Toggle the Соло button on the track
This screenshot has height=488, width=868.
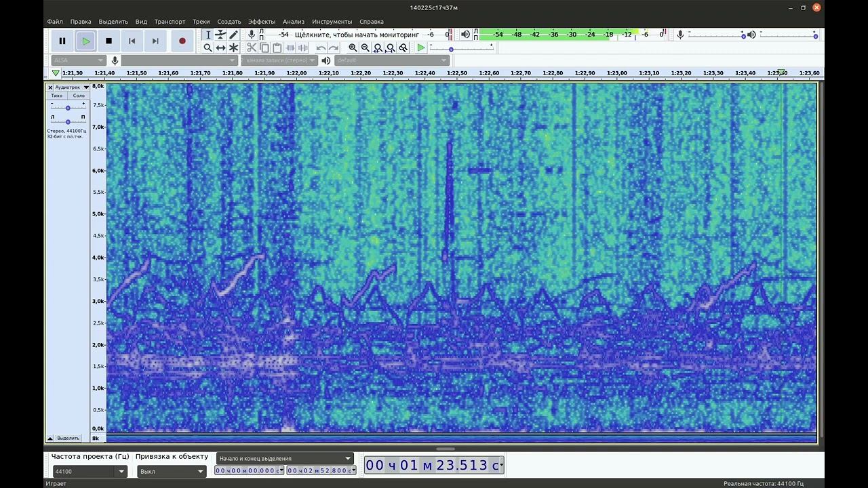(x=79, y=96)
